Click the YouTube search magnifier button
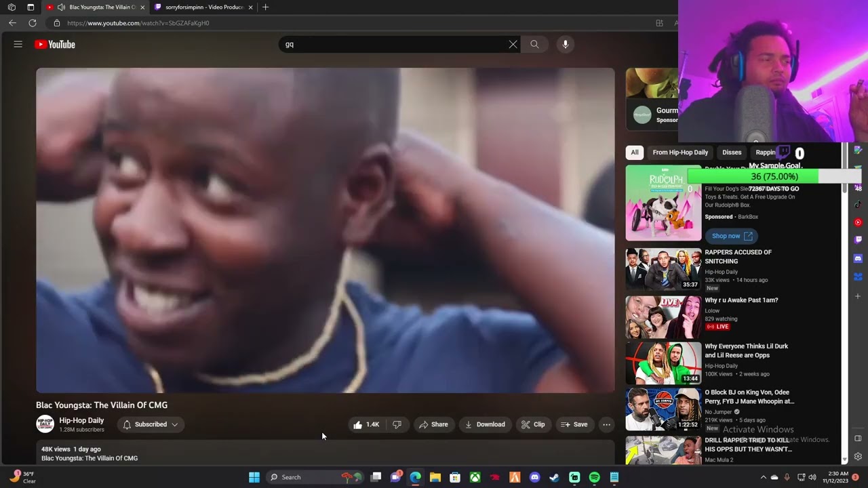 pos(534,44)
